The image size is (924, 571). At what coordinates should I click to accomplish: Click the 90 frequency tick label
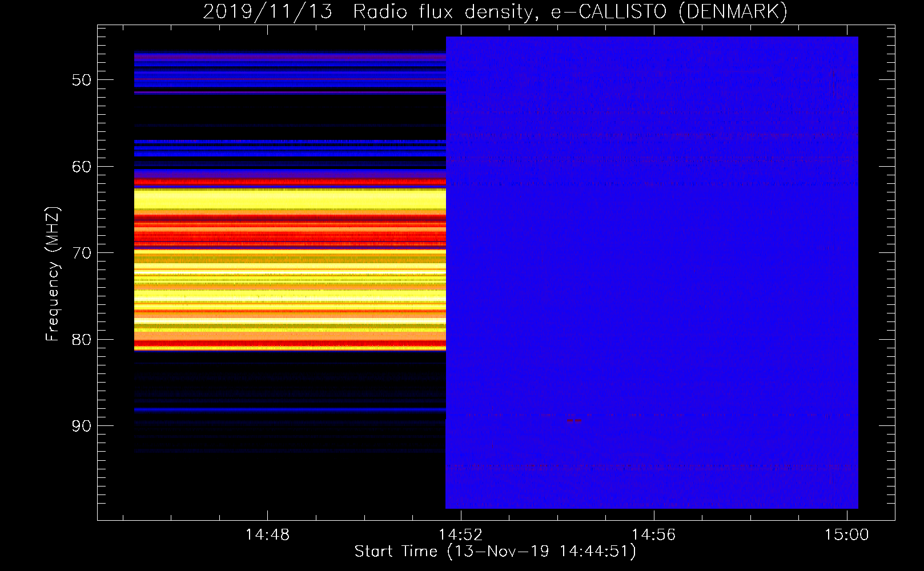point(82,426)
